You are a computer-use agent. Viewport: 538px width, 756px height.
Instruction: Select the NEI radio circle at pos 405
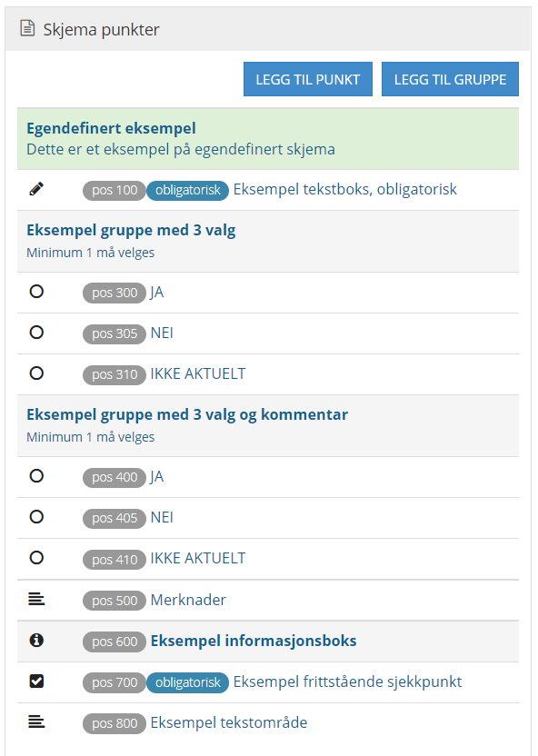tap(36, 517)
